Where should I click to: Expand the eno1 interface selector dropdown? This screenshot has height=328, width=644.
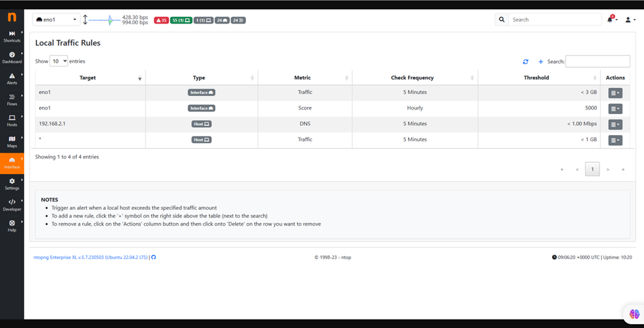[x=56, y=20]
